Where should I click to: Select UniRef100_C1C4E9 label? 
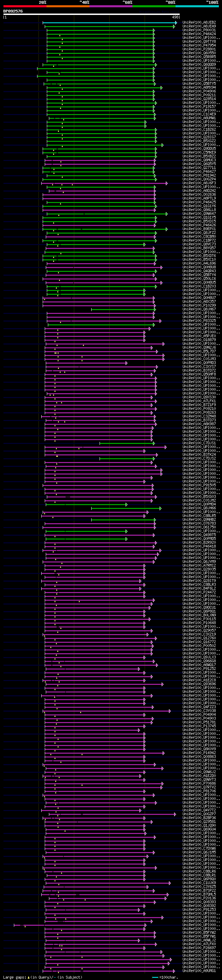(199, 114)
